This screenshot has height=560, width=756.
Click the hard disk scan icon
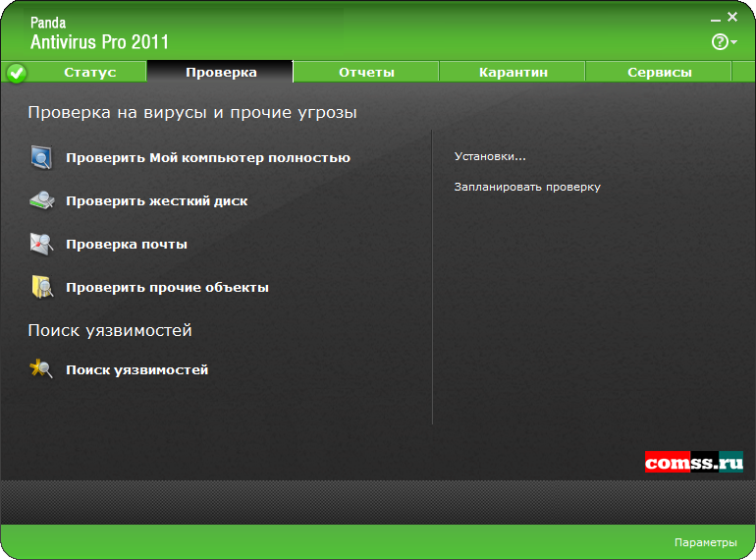(40, 200)
